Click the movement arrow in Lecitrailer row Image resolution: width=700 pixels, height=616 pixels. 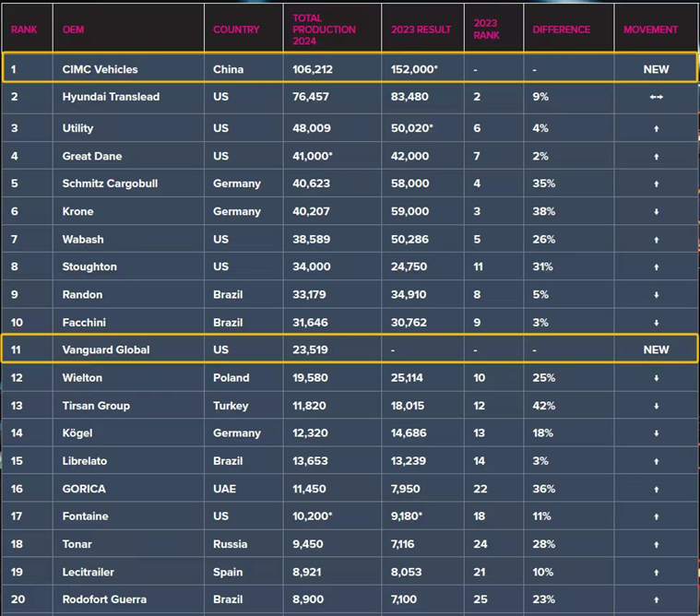point(656,572)
